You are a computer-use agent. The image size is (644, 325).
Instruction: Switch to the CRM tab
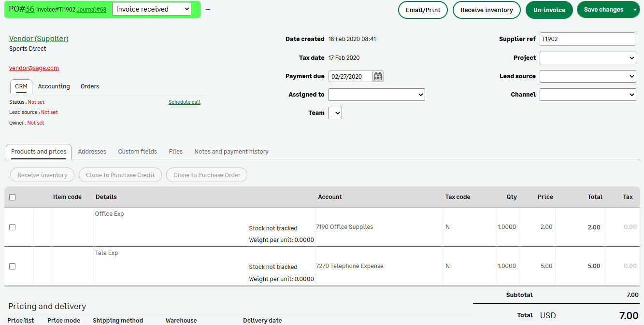[21, 86]
